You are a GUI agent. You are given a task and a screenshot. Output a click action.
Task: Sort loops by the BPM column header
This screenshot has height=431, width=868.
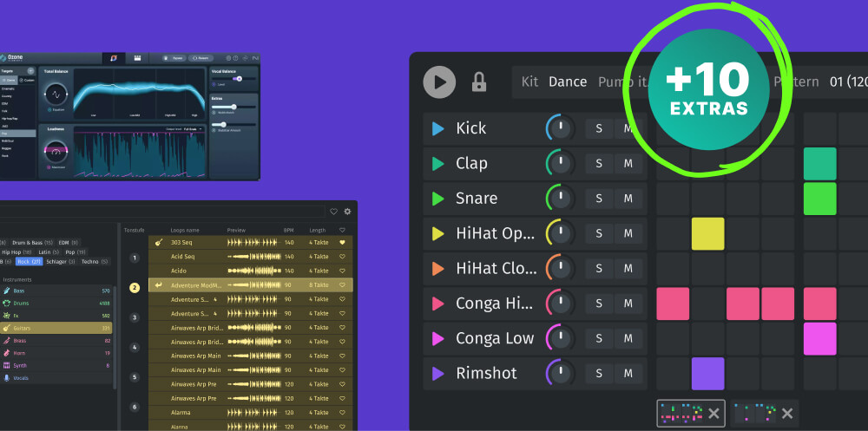click(289, 230)
